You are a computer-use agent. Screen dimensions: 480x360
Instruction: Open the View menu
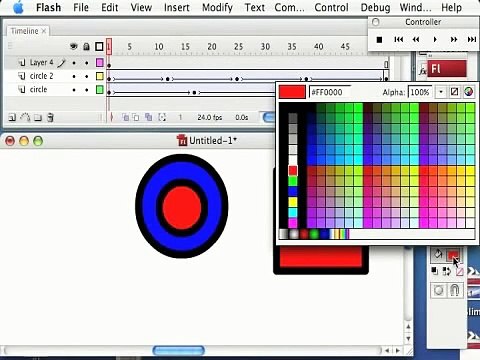pos(141,7)
